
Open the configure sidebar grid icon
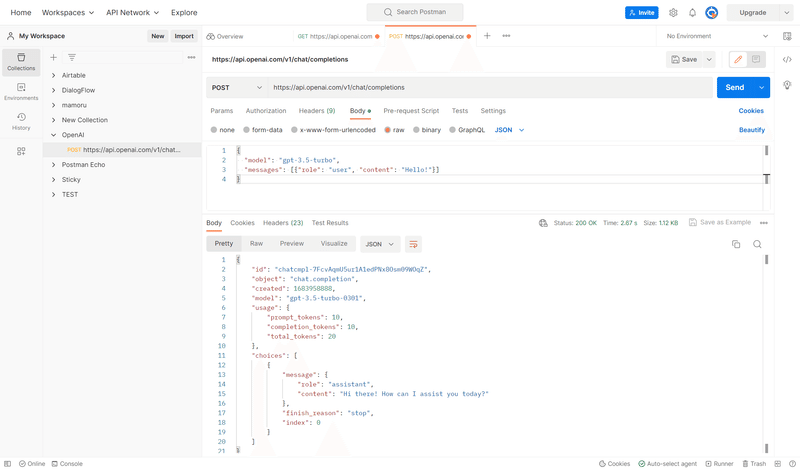21,151
